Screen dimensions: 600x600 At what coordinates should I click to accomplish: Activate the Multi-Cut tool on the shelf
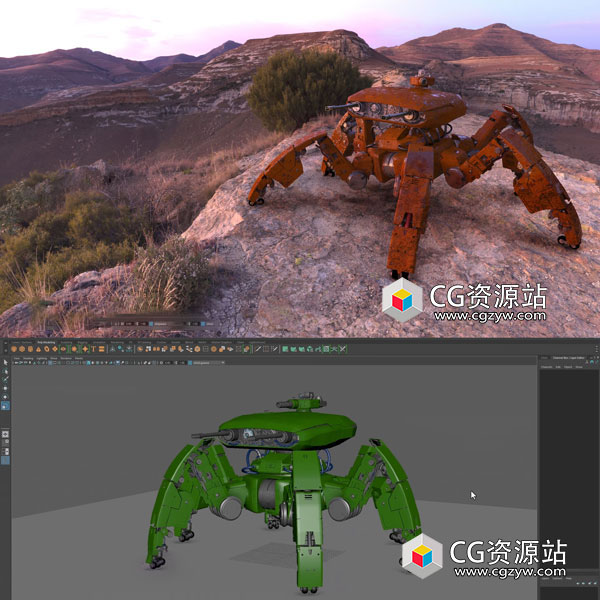(258, 349)
